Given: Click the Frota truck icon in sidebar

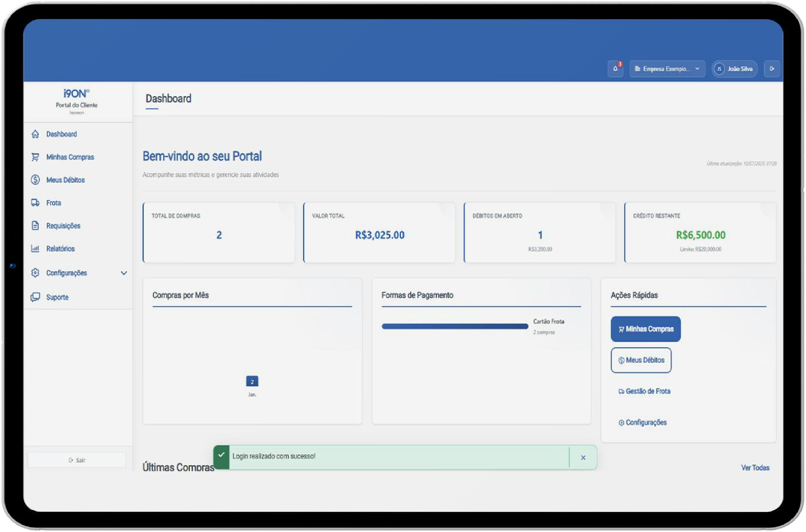Looking at the screenshot, I should (x=35, y=203).
